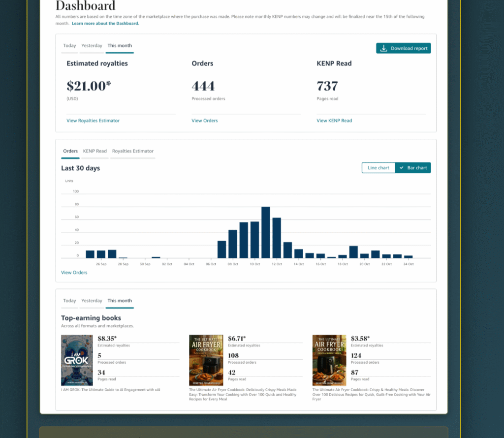Switch to KENP Read chart tab
504x438 pixels.
pos(94,151)
